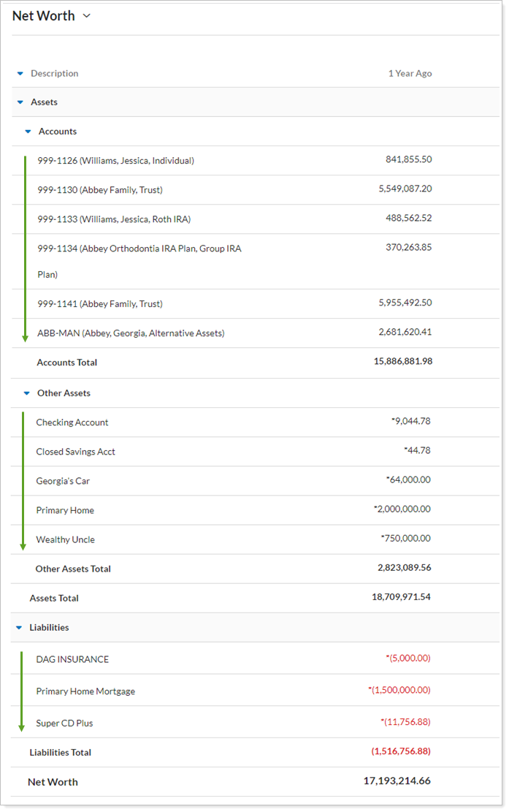Image resolution: width=509 pixels, height=812 pixels.
Task: Open ABB-MAN Abbey Georgia Alternative Assets
Action: 131,333
